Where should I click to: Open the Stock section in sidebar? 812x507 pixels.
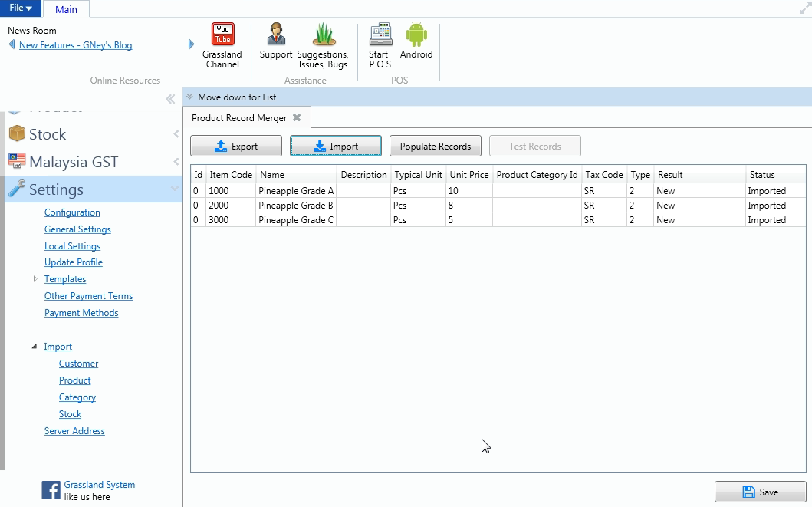[x=48, y=134]
